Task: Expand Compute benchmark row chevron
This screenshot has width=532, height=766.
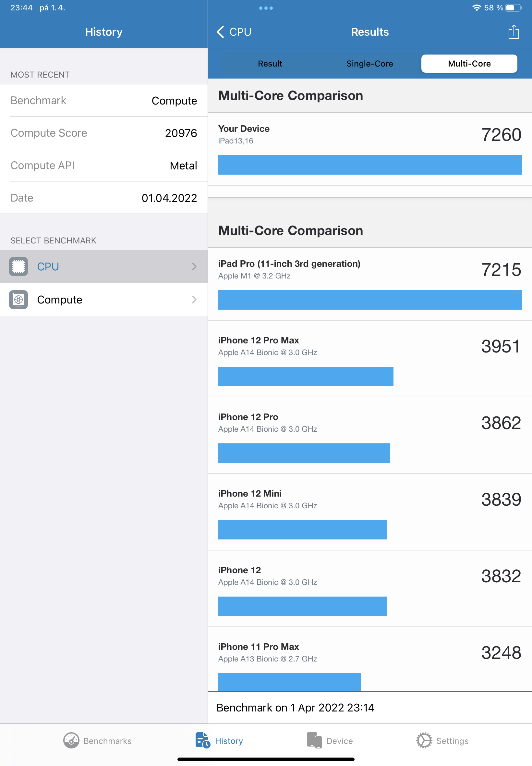Action: pos(194,300)
